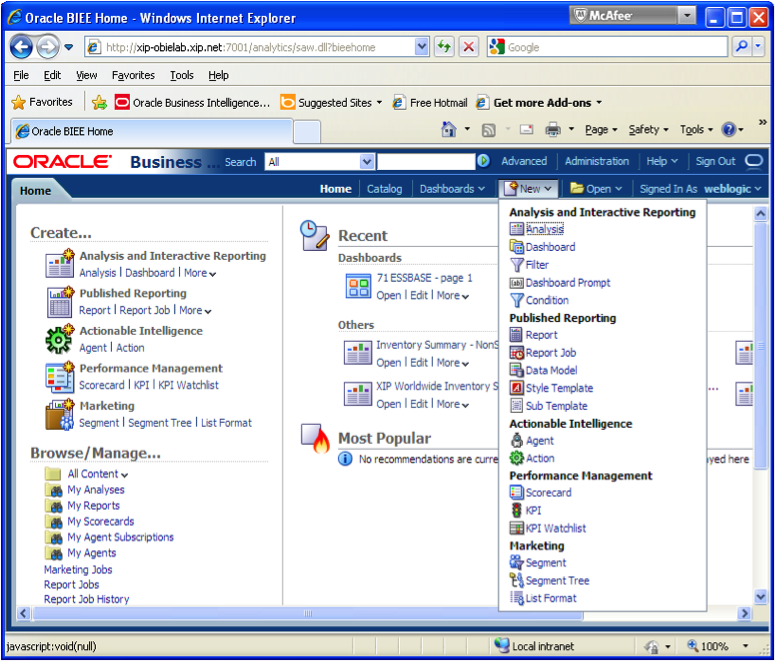Click the 71 ESSBASE dashboard icon

tap(358, 286)
